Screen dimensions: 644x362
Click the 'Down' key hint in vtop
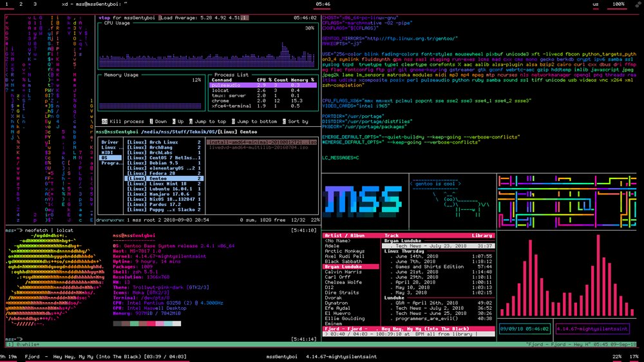click(x=158, y=122)
